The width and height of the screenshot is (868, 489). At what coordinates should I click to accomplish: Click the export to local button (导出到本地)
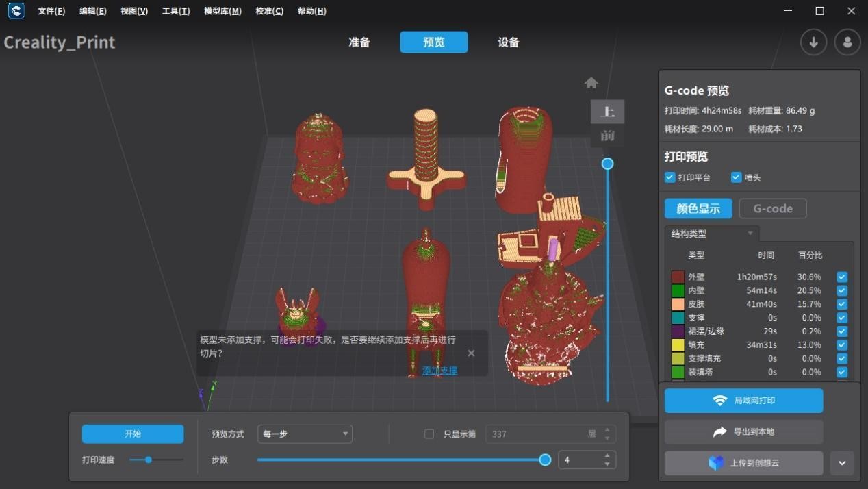click(x=743, y=432)
